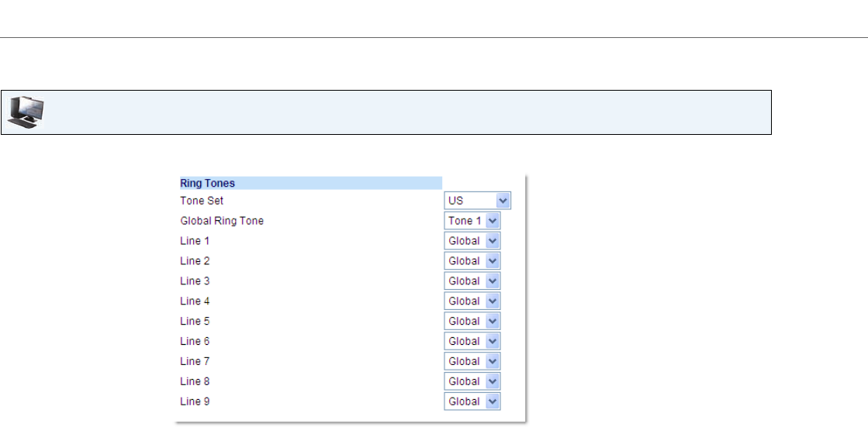The height and width of the screenshot is (427, 868).
Task: Open the Line 4 ring tone dropdown
Action: 472,301
